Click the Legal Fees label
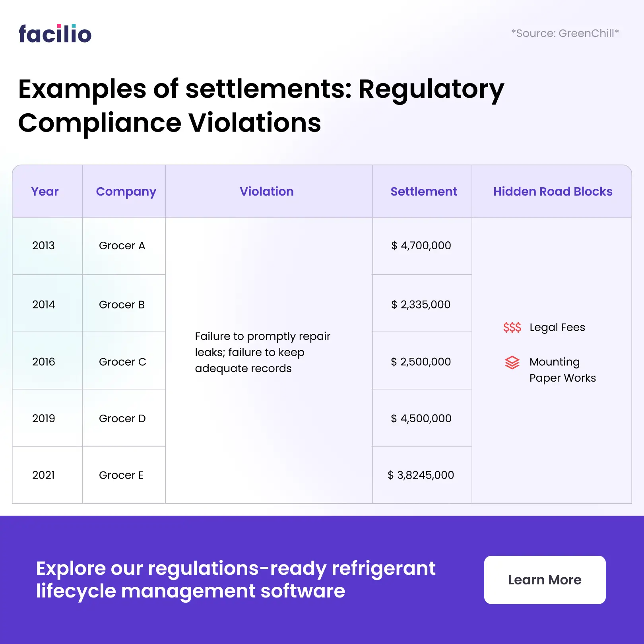644x644 pixels. (557, 328)
